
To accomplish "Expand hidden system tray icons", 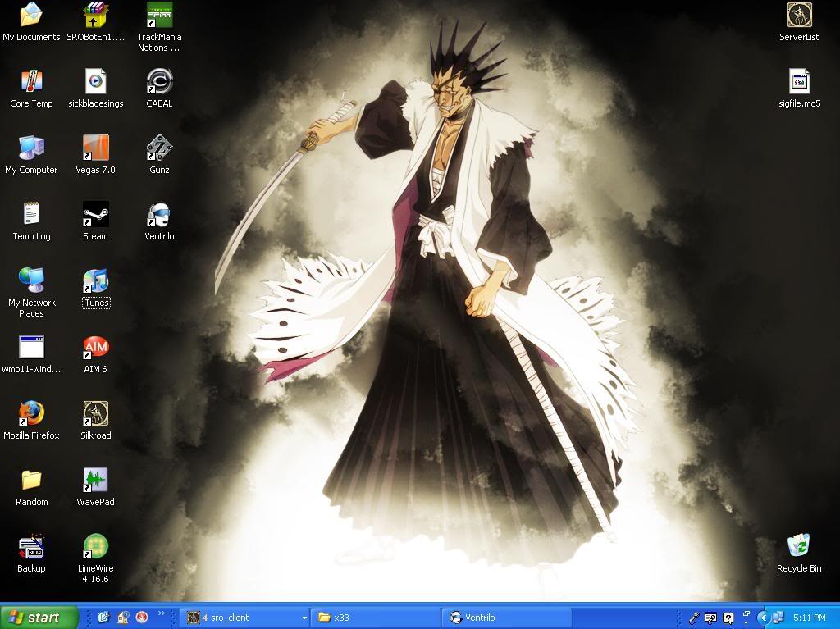I will click(x=764, y=618).
